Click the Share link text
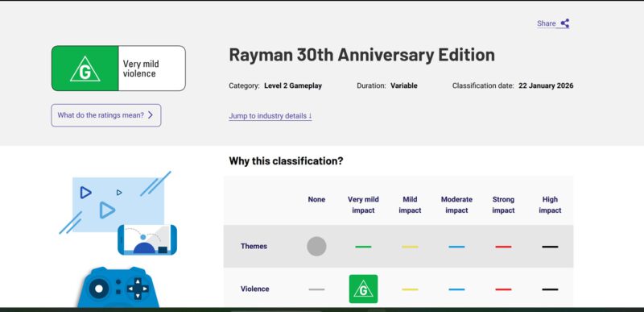Image resolution: width=644 pixels, height=312 pixels. pyautogui.click(x=547, y=23)
